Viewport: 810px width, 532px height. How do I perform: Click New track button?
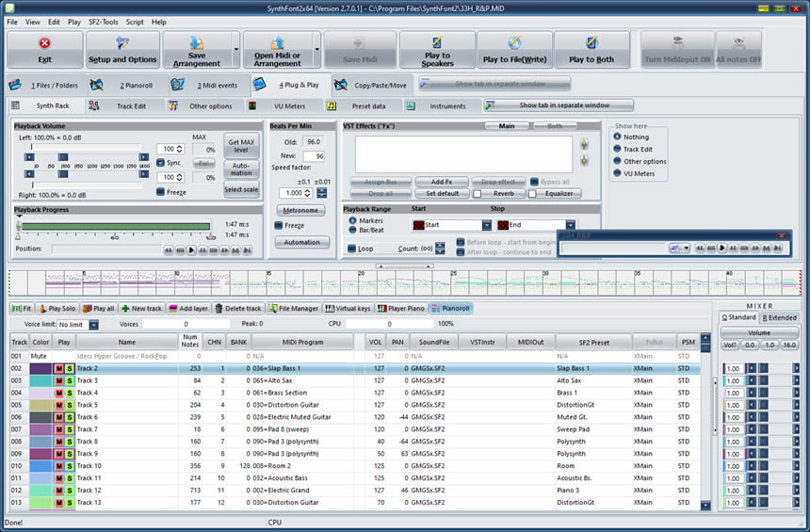pyautogui.click(x=141, y=308)
